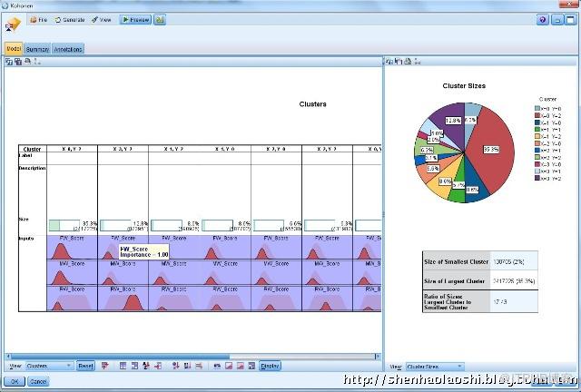Click the Display button

point(270,366)
